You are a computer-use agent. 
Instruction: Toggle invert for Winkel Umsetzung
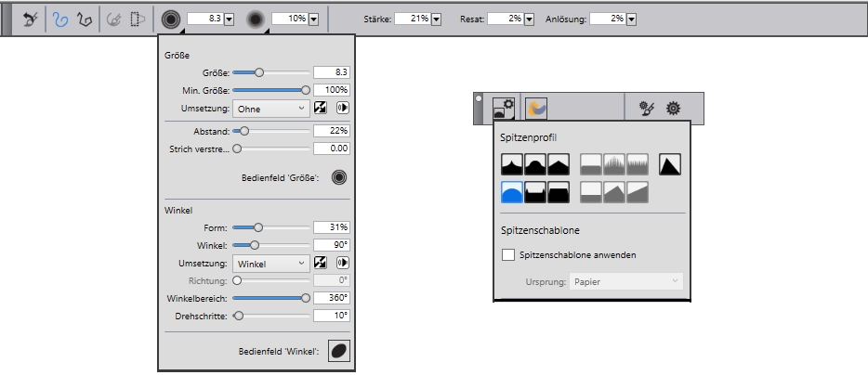pos(321,263)
